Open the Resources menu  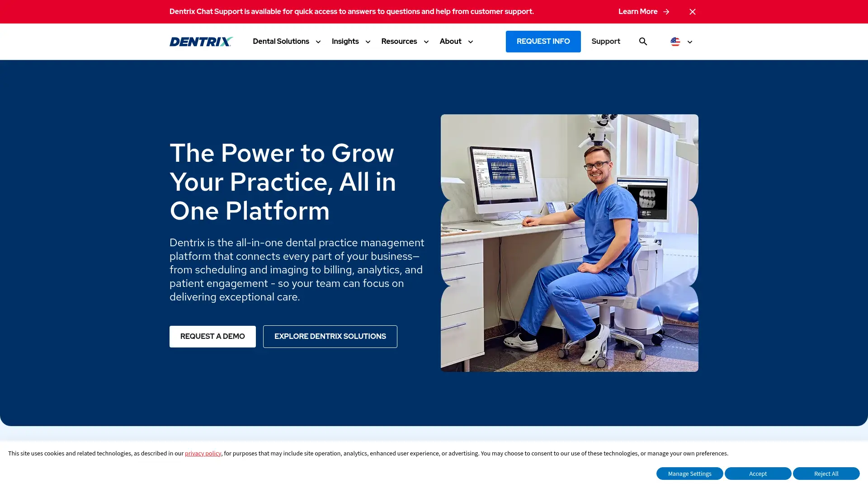[x=399, y=41]
